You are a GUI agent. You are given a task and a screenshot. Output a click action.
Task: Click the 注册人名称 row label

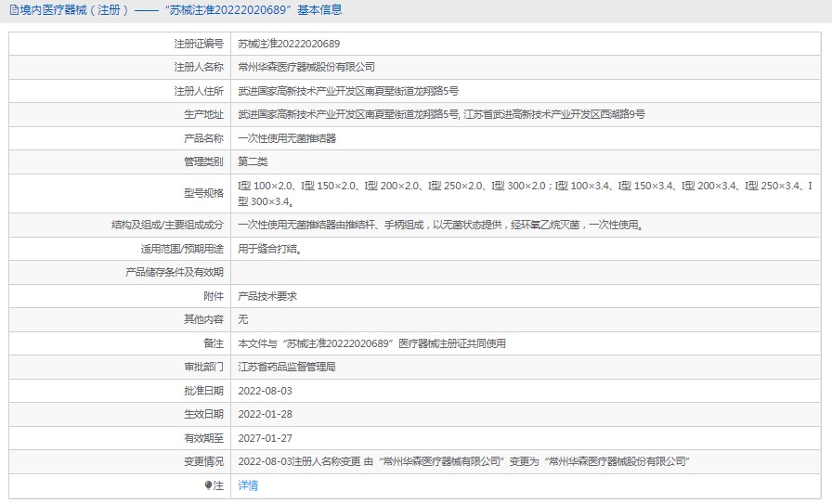tap(199, 68)
